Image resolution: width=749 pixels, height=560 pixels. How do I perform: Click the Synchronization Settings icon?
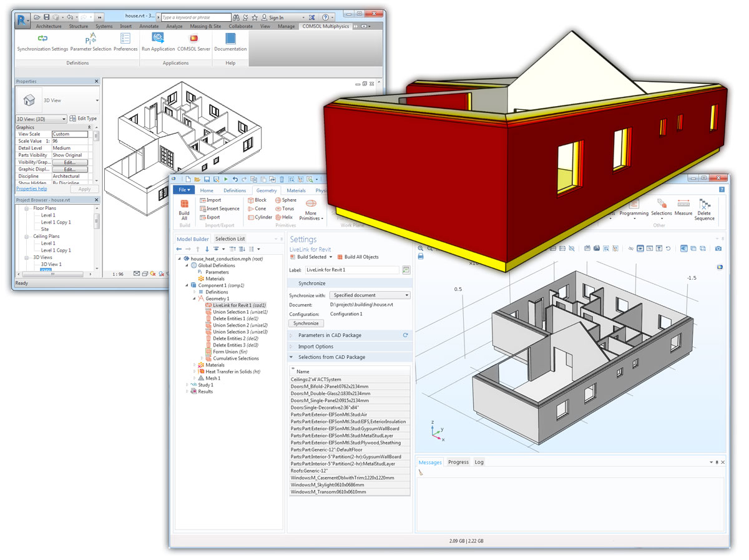(42, 39)
